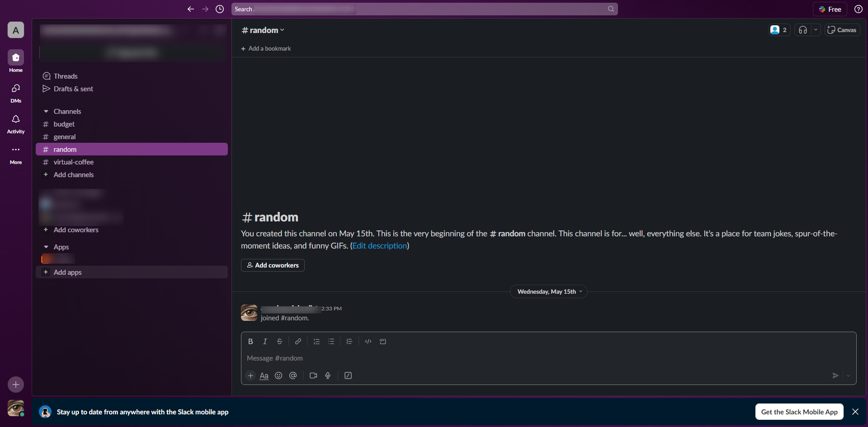868x427 pixels.
Task: Click Add a bookmark
Action: pyautogui.click(x=266, y=49)
